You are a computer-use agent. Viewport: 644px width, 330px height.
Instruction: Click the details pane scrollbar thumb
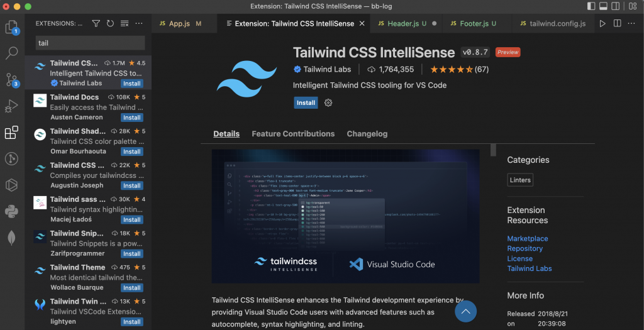(x=493, y=150)
